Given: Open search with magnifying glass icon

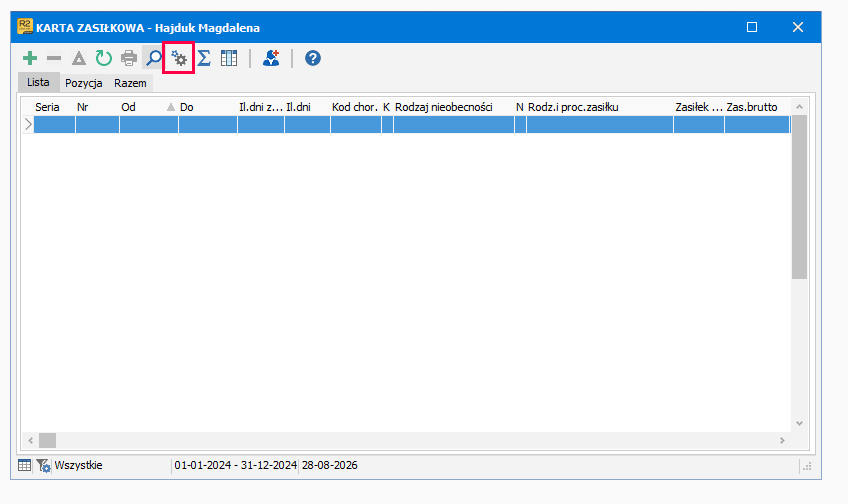Looking at the screenshot, I should click(154, 58).
